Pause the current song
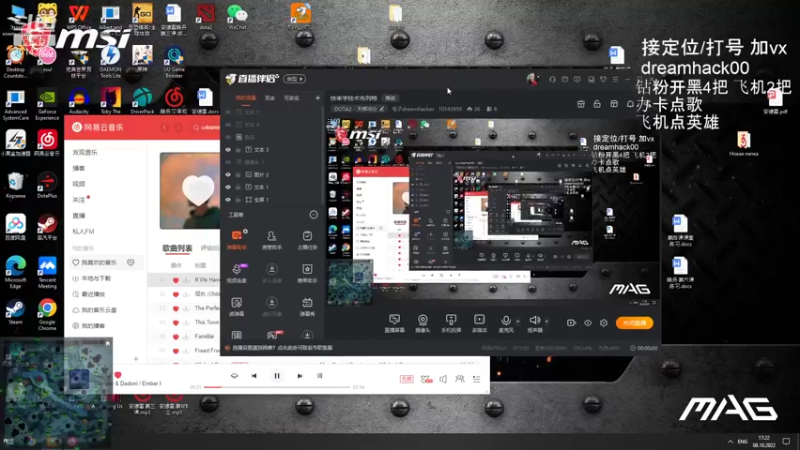Viewport: 800px width, 450px height. tap(277, 376)
